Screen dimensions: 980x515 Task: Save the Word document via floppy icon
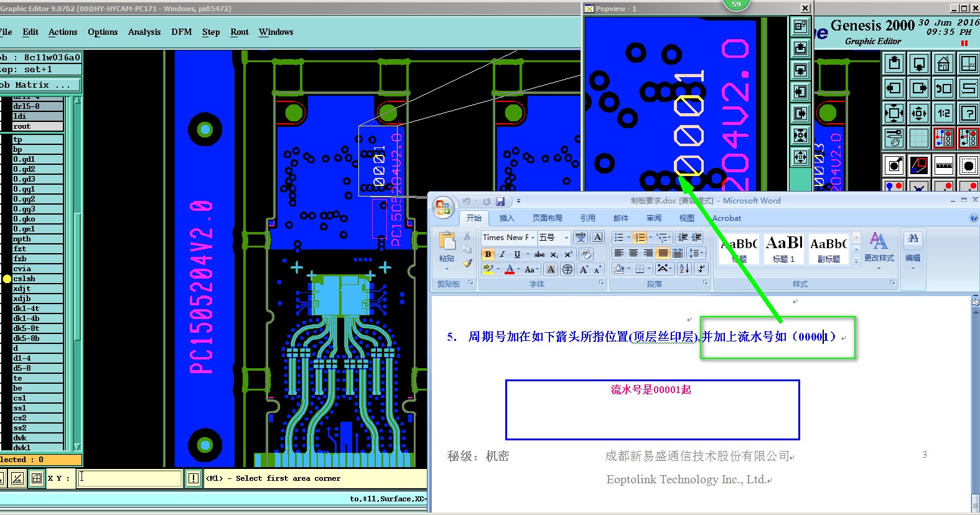[x=500, y=202]
